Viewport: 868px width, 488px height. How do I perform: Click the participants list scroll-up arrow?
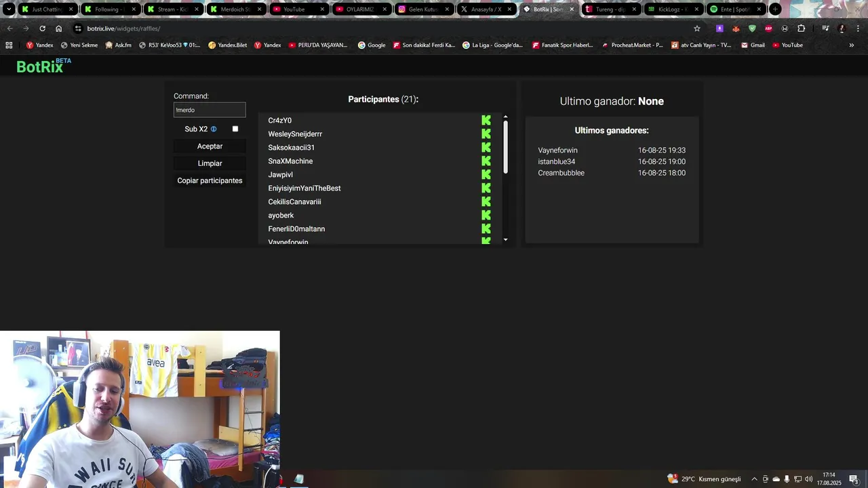coord(505,117)
